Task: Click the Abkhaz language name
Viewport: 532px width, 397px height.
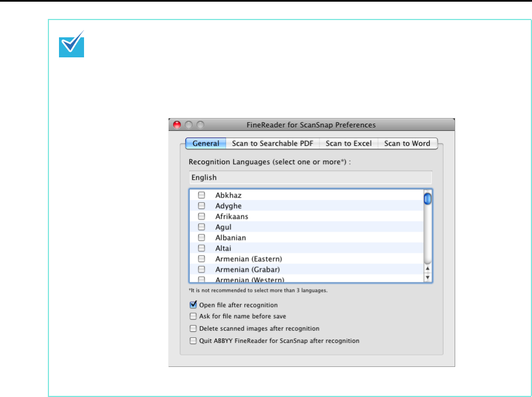Action: tap(228, 195)
